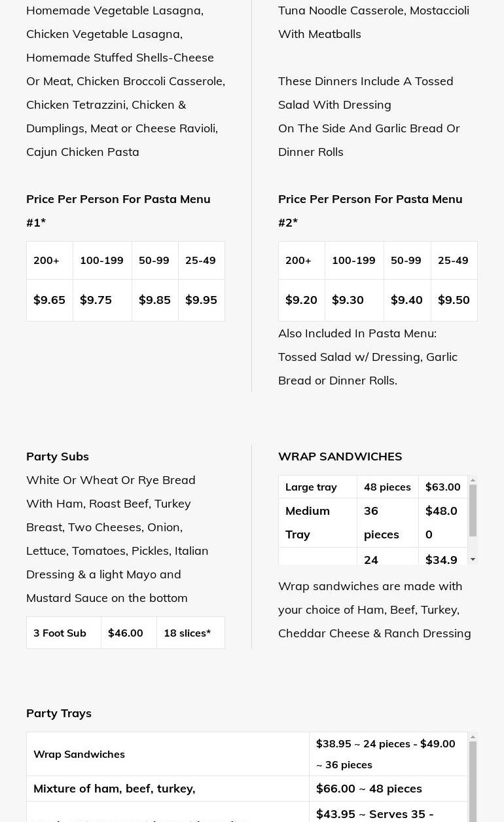Click the $9.40 cell in Pasta Menu #2

(x=406, y=300)
